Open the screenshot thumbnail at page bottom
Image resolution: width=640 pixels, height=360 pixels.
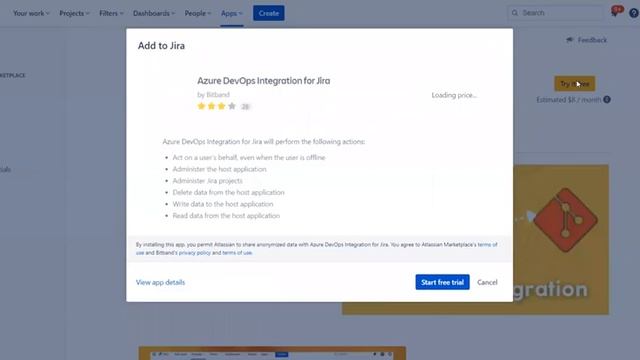click(x=272, y=353)
